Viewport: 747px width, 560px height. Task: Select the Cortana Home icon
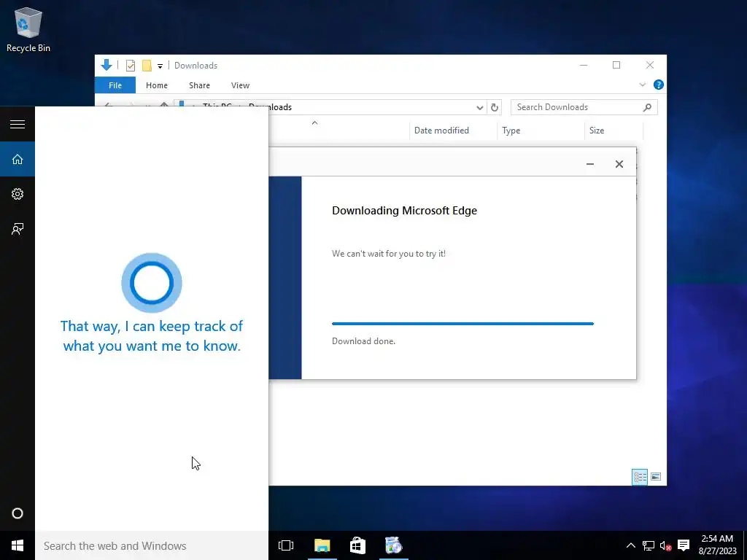18,159
